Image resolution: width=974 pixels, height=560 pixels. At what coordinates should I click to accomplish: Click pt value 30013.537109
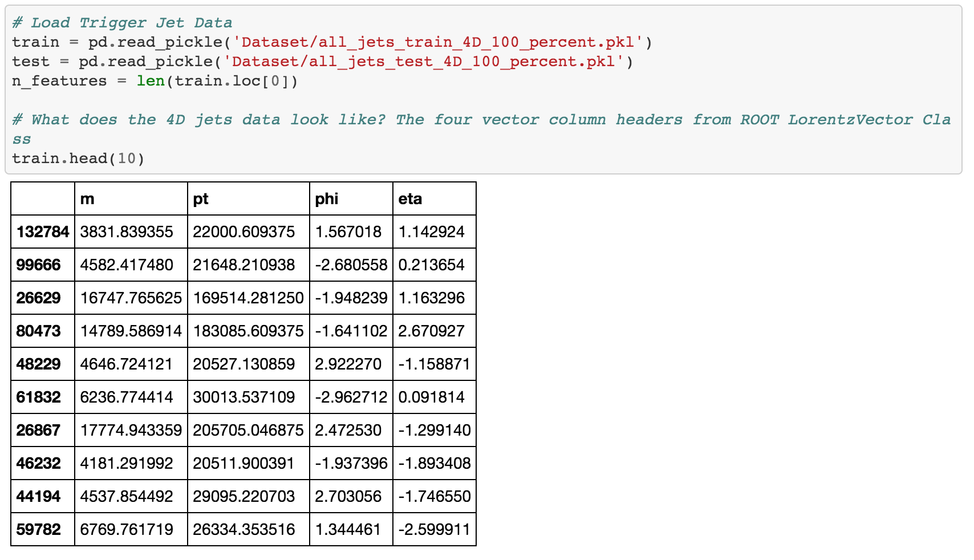[x=244, y=397]
